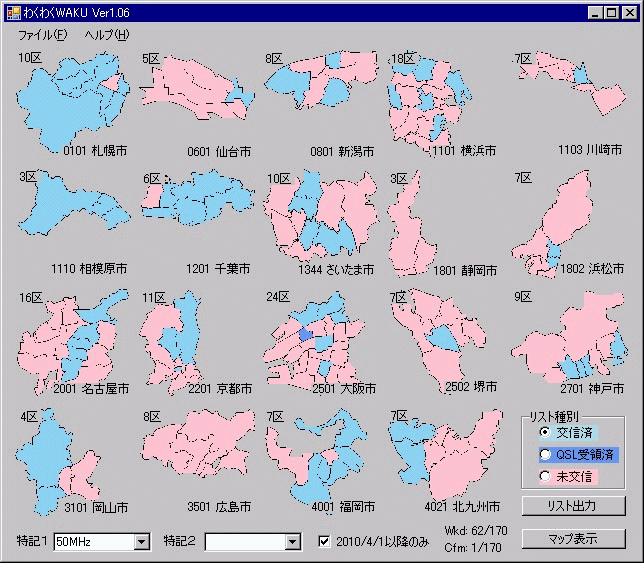
Task: Open the 特記2 dropdown arrow
Action: 292,542
